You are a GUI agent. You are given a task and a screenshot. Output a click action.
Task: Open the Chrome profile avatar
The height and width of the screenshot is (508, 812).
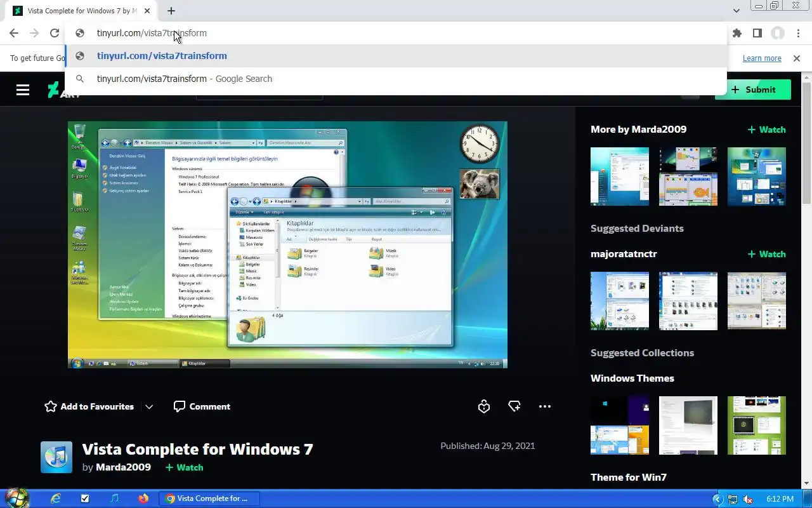click(778, 33)
